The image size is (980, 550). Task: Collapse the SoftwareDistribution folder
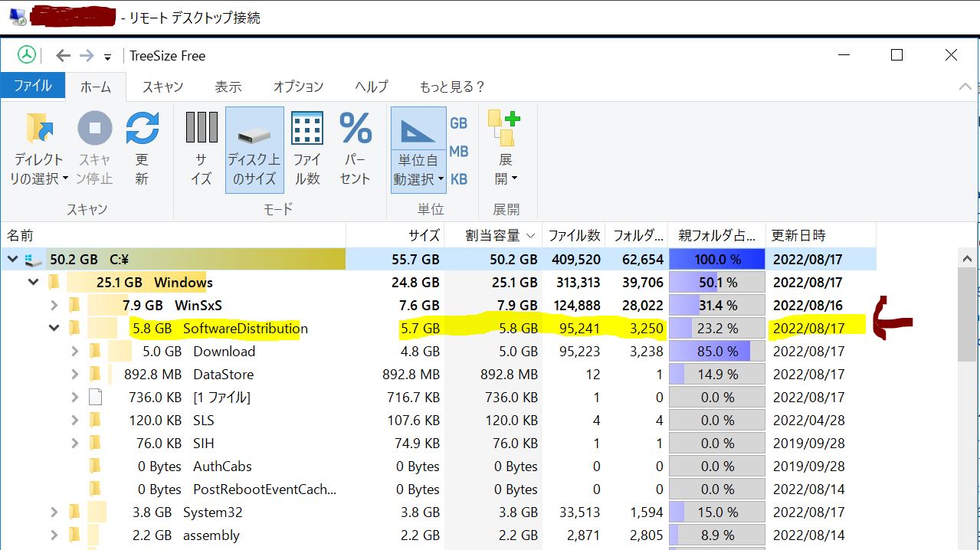coord(54,329)
